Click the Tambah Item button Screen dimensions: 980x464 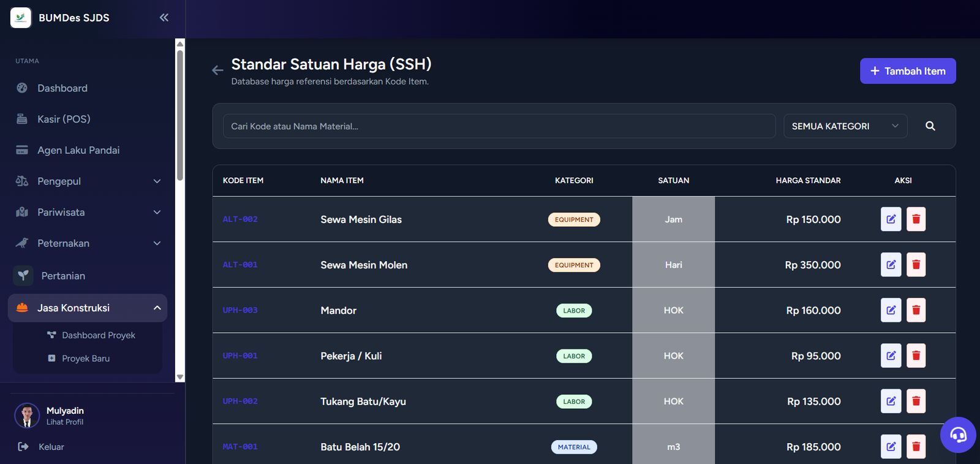point(908,71)
